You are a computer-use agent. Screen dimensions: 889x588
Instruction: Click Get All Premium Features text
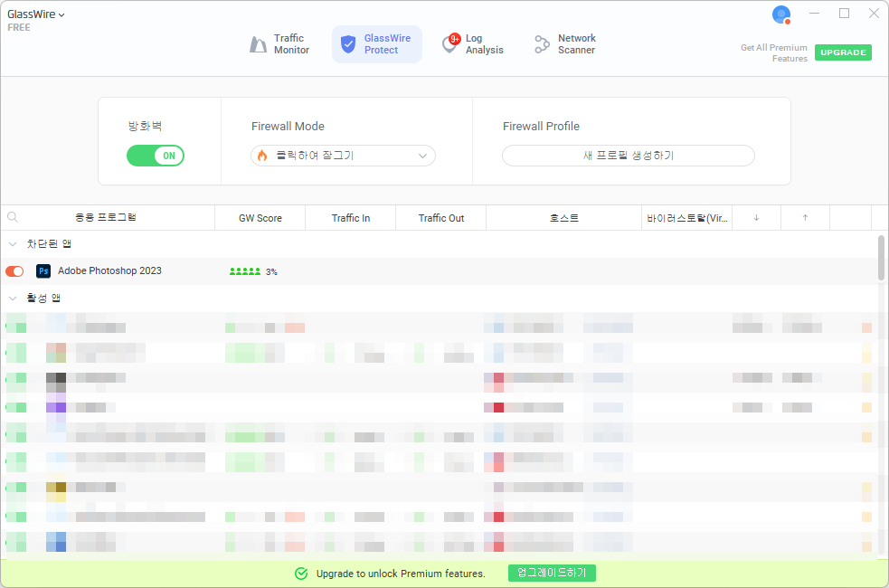[x=773, y=52]
